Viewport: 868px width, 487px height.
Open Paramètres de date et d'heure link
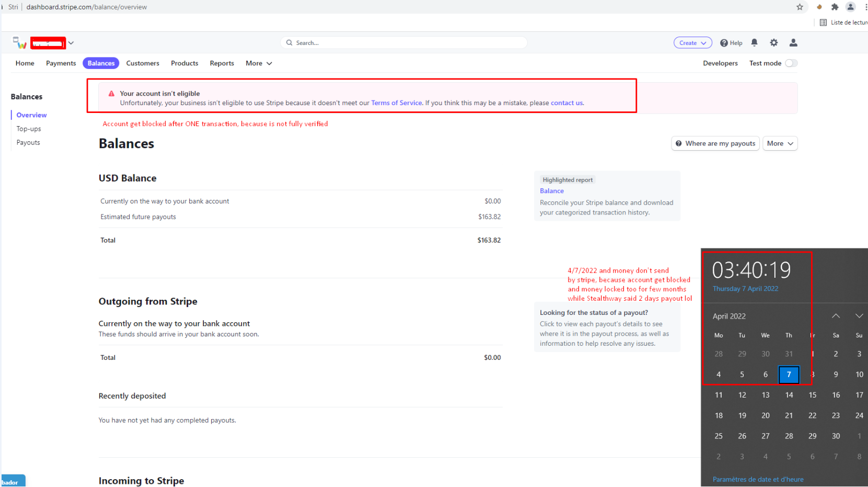pos(758,479)
